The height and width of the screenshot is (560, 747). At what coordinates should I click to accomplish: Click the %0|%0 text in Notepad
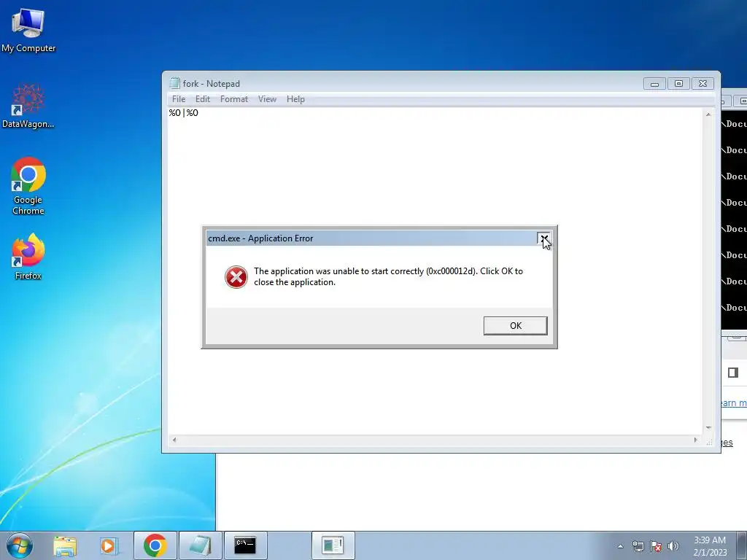tap(183, 113)
